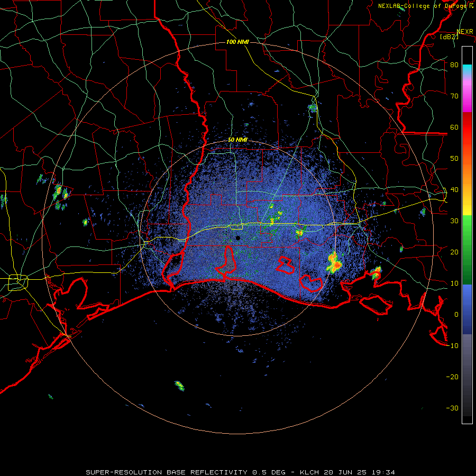Click the 0 dBZ label on the scale
Viewport: 476px width, 476px height.
[456, 315]
